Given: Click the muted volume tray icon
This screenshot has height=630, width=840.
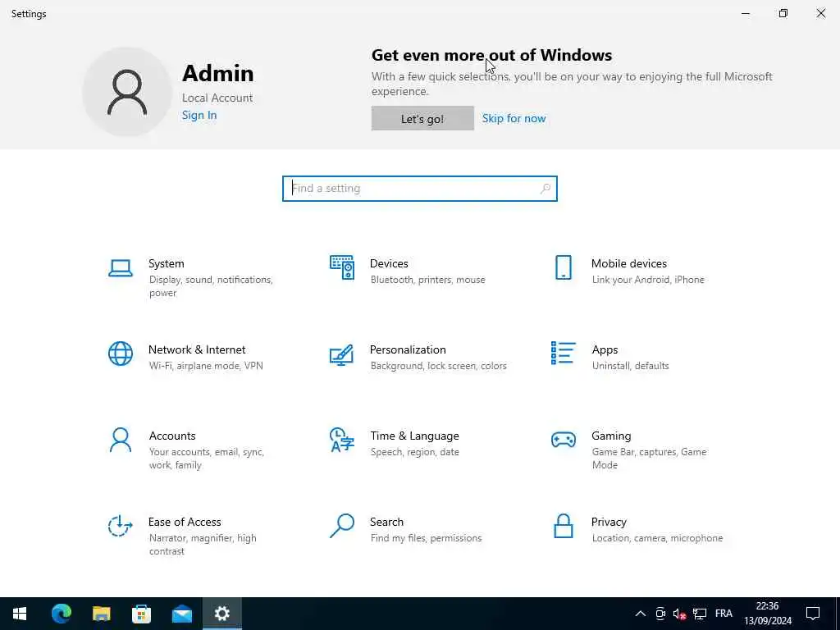Looking at the screenshot, I should tap(679, 614).
